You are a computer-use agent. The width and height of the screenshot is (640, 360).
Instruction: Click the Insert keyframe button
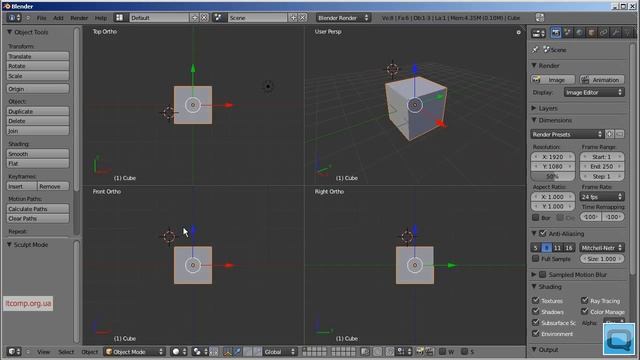point(22,186)
